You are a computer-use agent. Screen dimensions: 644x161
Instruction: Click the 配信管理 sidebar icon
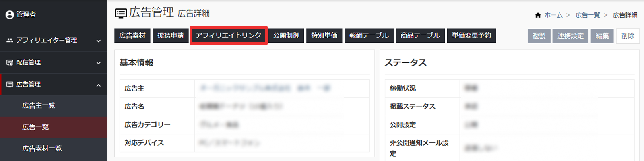pyautogui.click(x=10, y=62)
